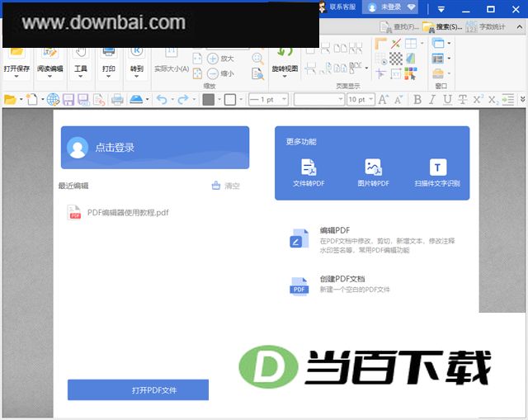Viewport: 528px width, 420px height.
Task: Click the rulers icon
Action: coord(380,44)
